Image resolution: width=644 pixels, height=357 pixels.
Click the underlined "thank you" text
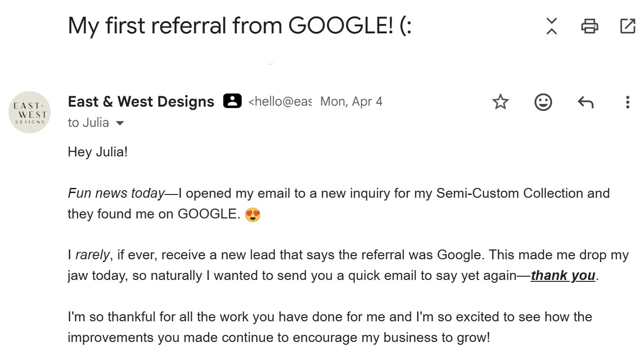coord(563,276)
